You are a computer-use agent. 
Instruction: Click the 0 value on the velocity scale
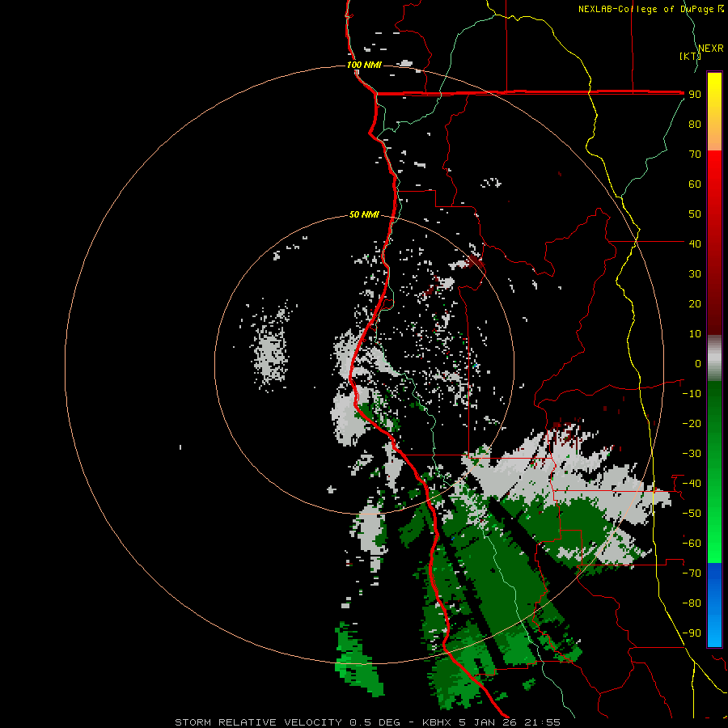pyautogui.click(x=698, y=363)
